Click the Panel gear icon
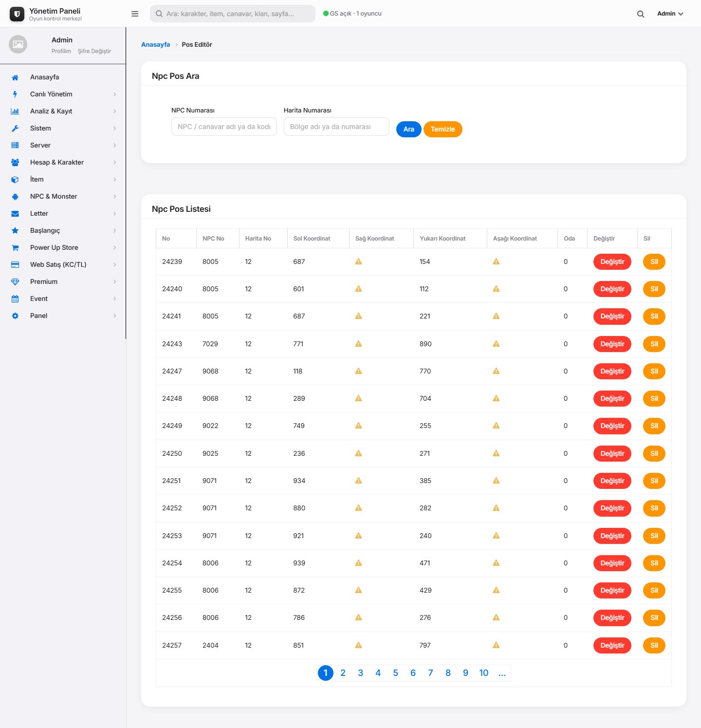Image resolution: width=701 pixels, height=728 pixels. [x=15, y=316]
